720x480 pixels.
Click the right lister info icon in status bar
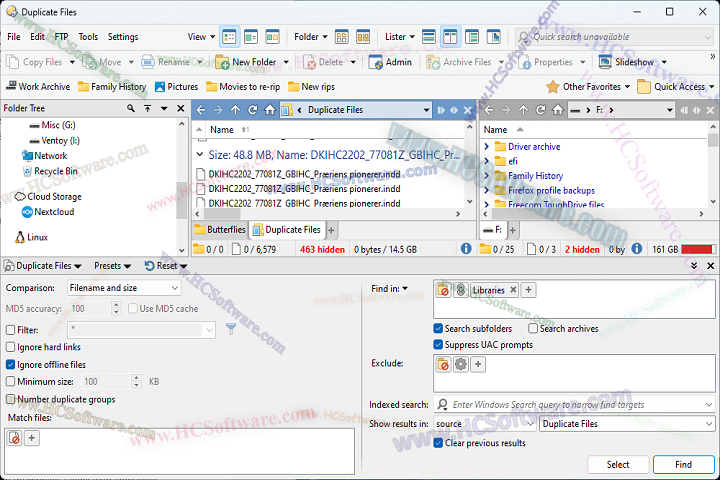(636, 249)
